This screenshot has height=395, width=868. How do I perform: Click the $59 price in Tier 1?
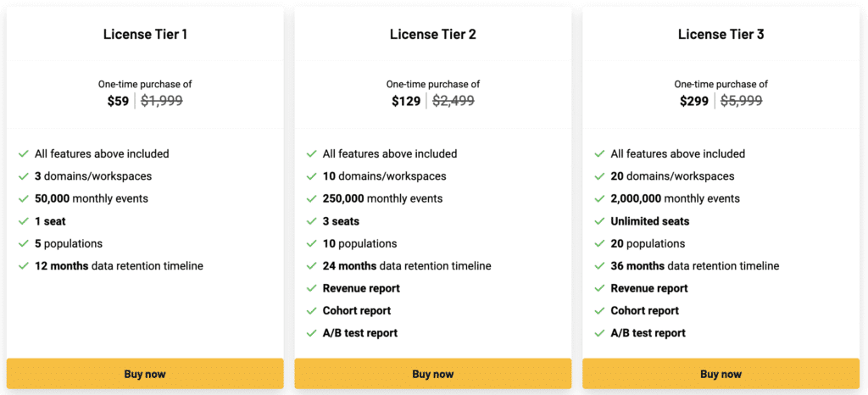[x=118, y=101]
